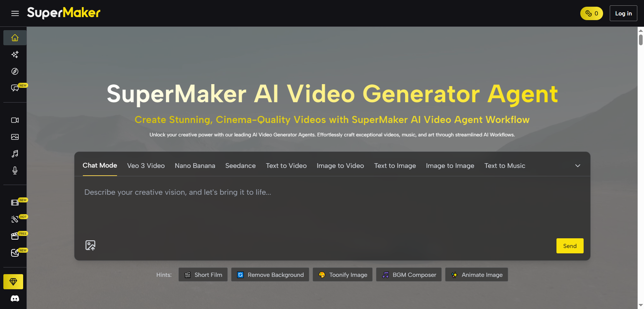Click the 'Hints:' label
644x309 pixels.
164,275
